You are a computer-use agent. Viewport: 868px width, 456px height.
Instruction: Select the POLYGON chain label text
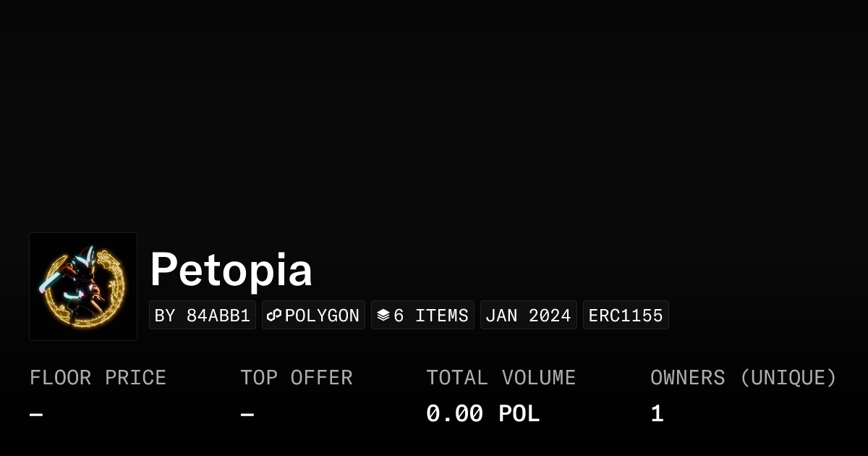click(322, 316)
